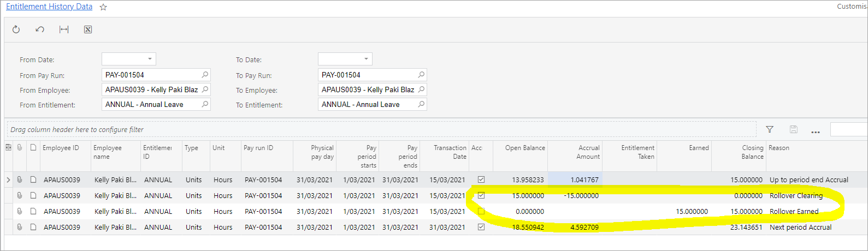Screen dimensions: 868x251
Task: Toggle Acc checkbox in Rollover Clearing row
Action: point(481,195)
